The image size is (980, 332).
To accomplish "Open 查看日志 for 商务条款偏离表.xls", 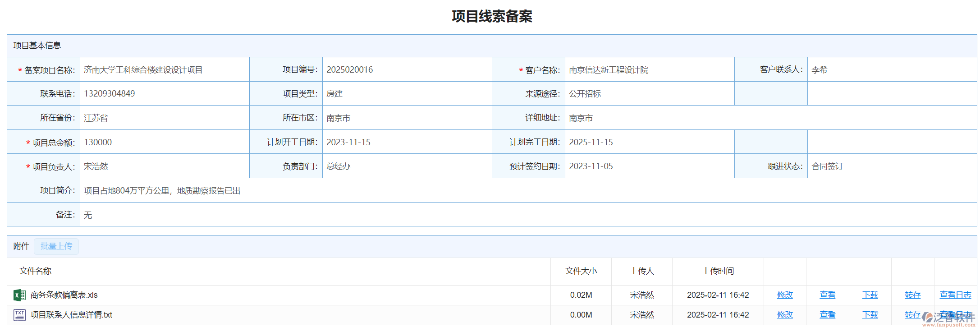I will pos(955,295).
